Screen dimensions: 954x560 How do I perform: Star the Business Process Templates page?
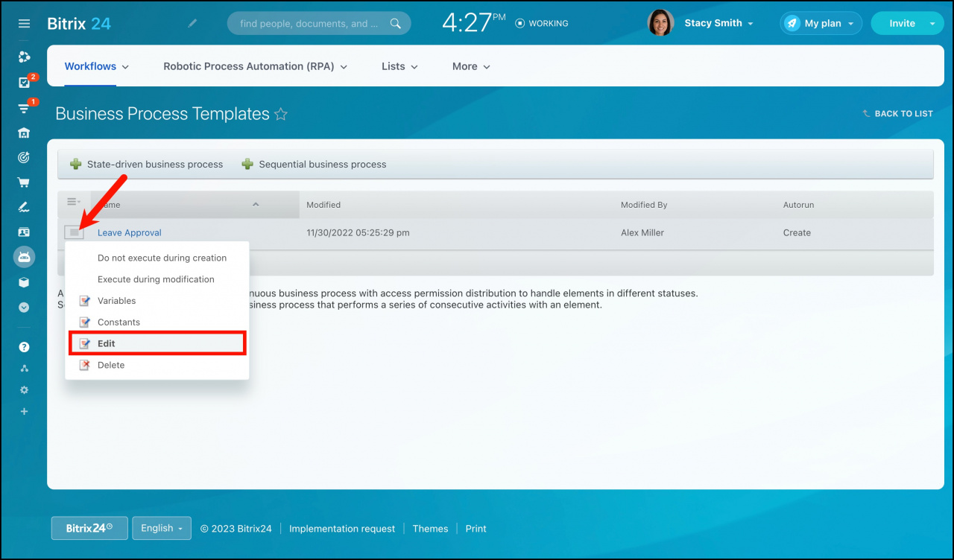click(281, 114)
